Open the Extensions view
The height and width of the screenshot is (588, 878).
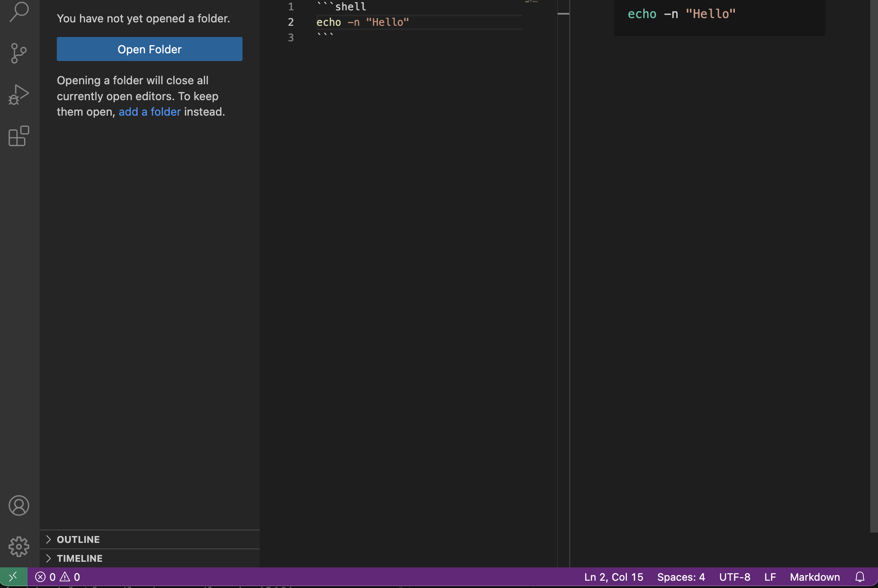tap(19, 136)
